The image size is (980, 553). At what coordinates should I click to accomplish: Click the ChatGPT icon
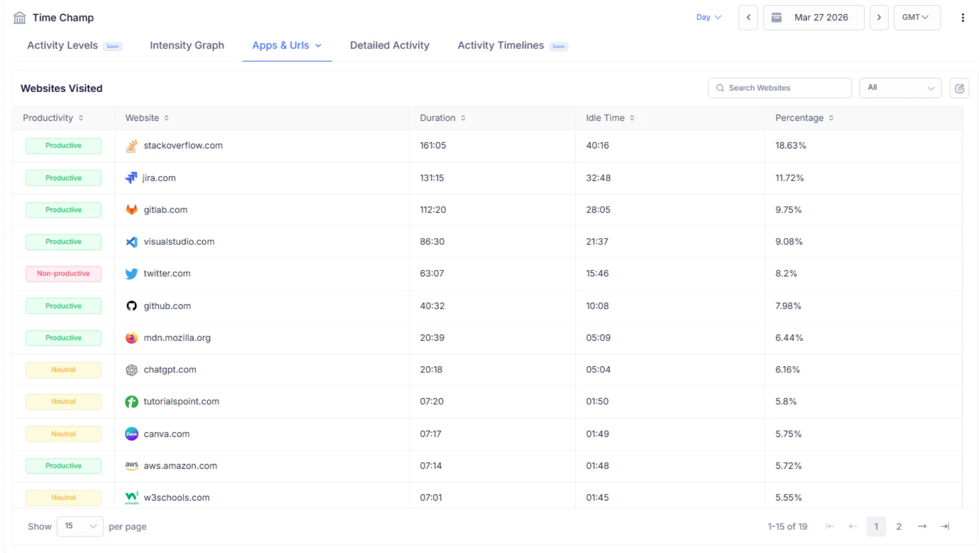coord(131,370)
